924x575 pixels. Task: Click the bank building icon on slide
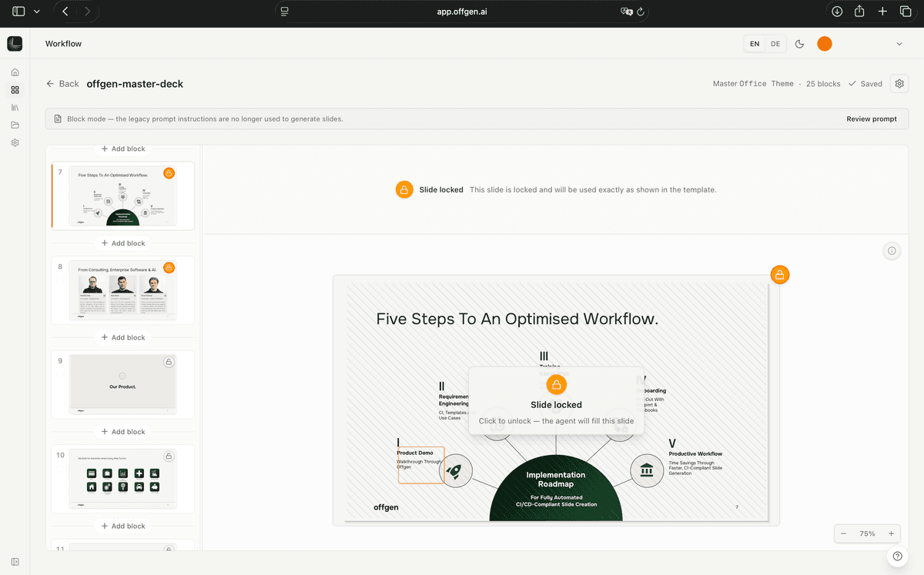coord(647,470)
